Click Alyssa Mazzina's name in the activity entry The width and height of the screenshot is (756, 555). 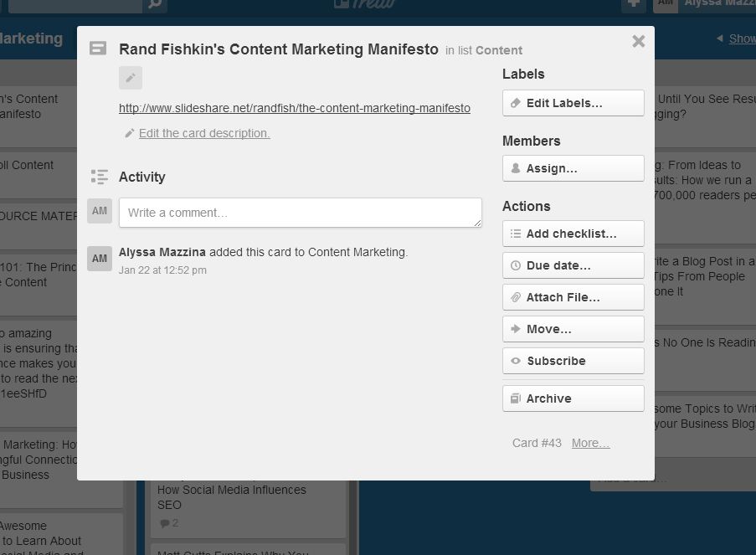(x=162, y=252)
